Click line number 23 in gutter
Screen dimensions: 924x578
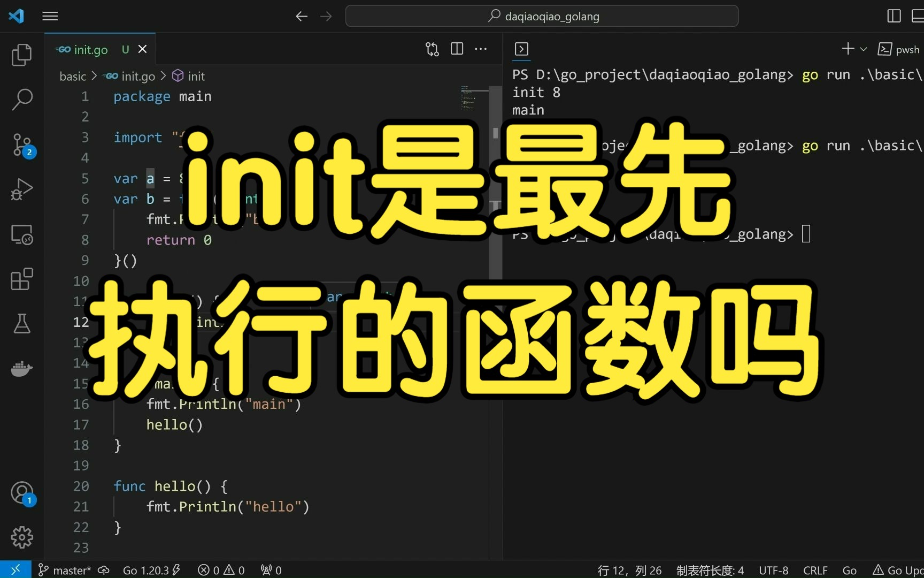tap(81, 548)
